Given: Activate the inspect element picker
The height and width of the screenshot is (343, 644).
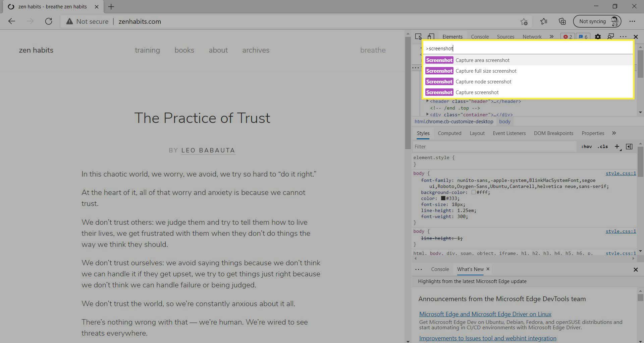Looking at the screenshot, I should coord(418,37).
